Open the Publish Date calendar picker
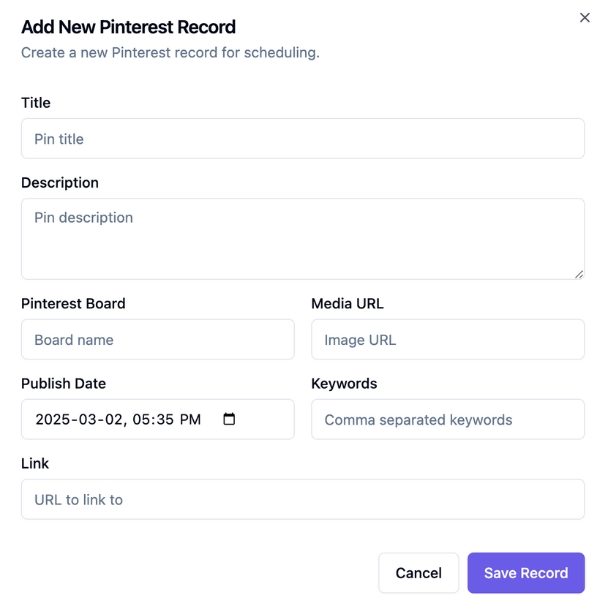 click(229, 419)
